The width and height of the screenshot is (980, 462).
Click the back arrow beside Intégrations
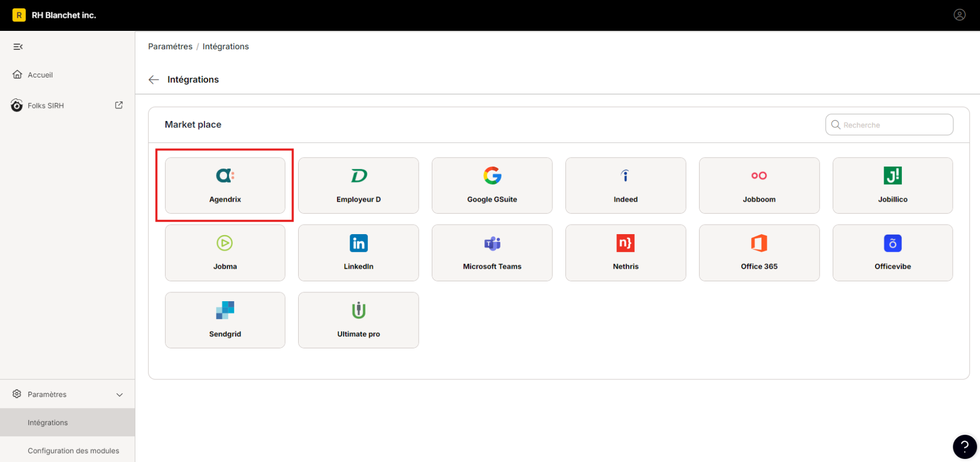coord(154,80)
